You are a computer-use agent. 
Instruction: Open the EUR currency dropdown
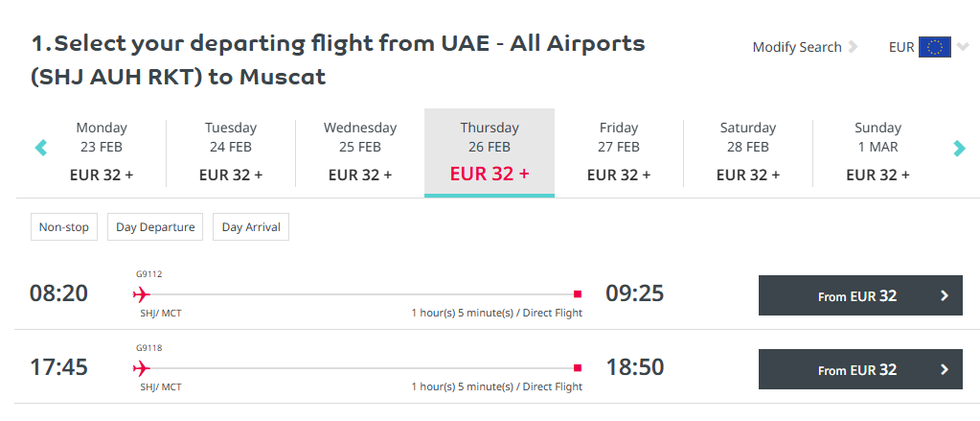click(963, 47)
